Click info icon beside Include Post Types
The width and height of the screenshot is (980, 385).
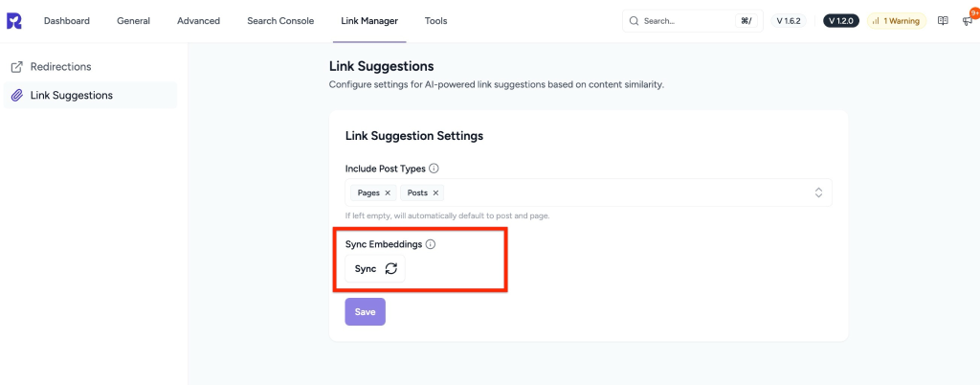[x=434, y=169]
